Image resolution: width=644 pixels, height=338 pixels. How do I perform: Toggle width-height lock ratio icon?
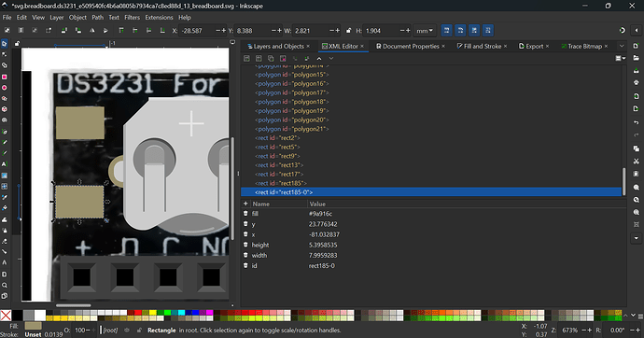349,31
